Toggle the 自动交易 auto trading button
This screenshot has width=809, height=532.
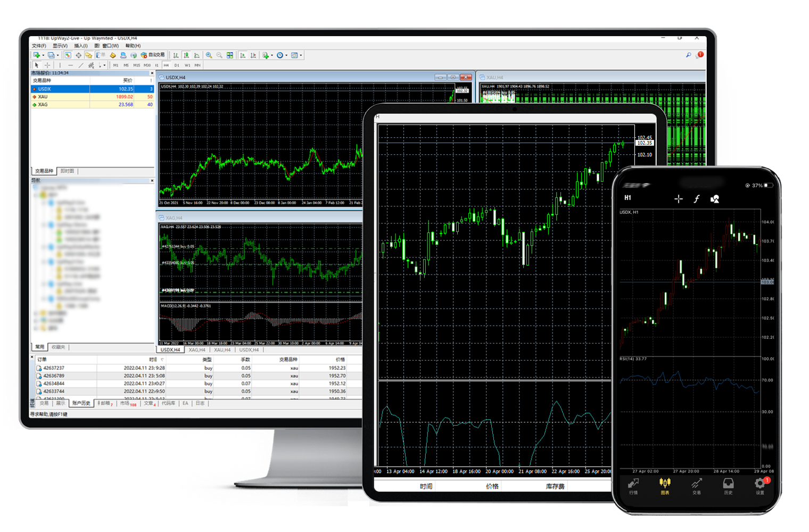pyautogui.click(x=153, y=55)
